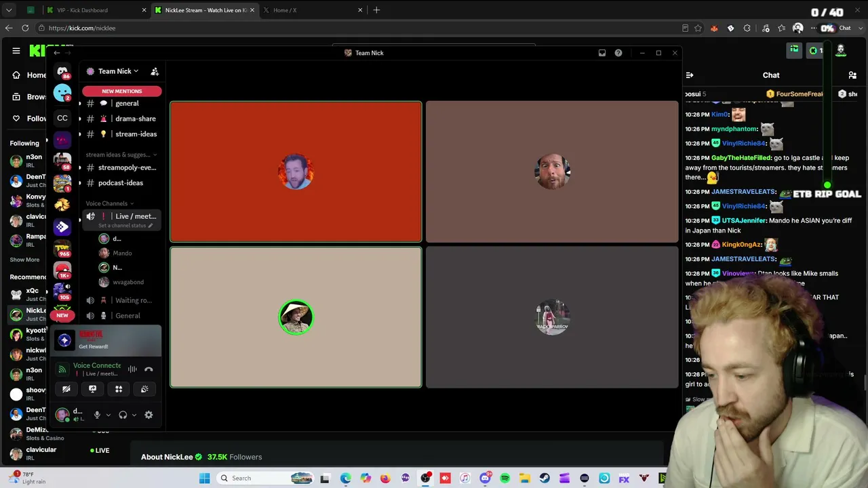Select NickLee Stream browser tab
868x488 pixels.
(204, 10)
